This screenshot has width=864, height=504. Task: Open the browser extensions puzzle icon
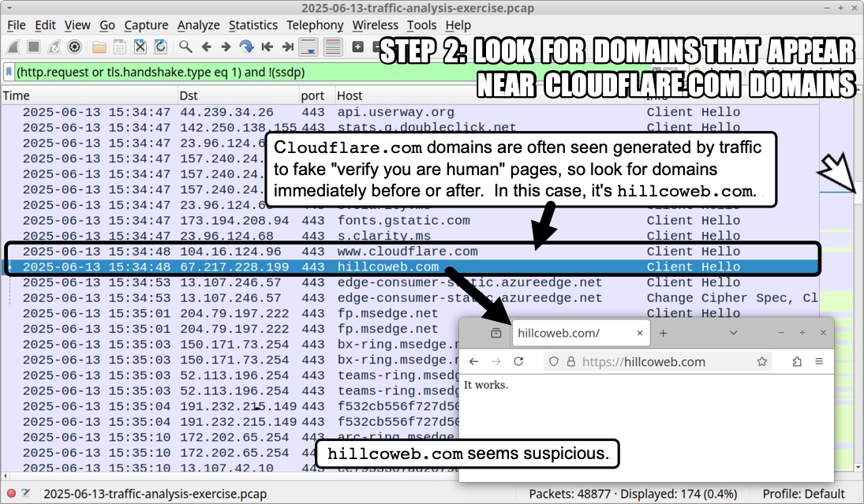(797, 361)
